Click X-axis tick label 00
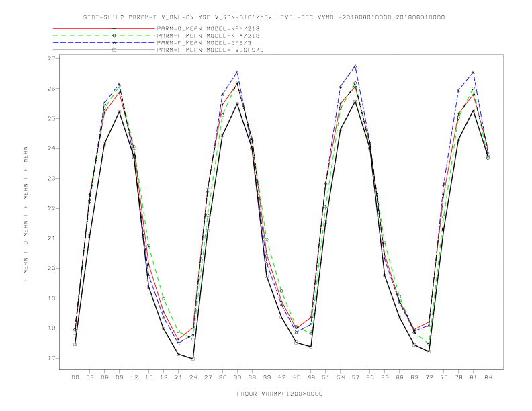The width and height of the screenshot is (532, 411). pyautogui.click(x=75, y=377)
